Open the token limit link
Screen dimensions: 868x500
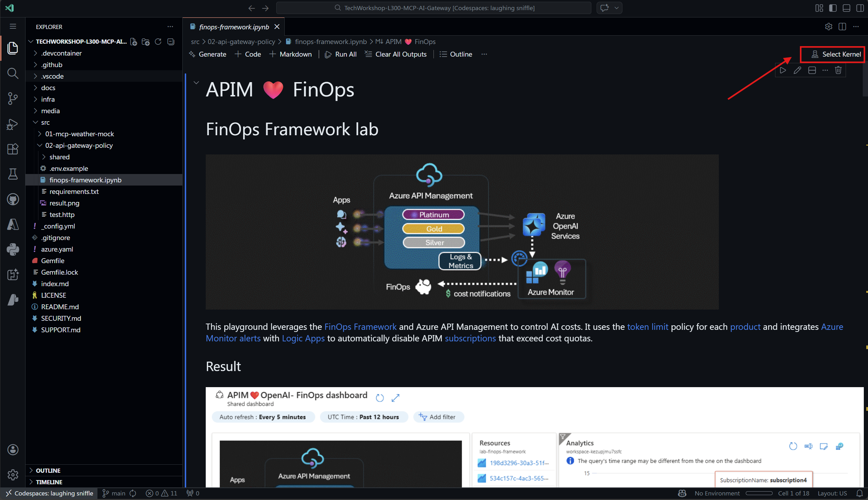pos(648,327)
